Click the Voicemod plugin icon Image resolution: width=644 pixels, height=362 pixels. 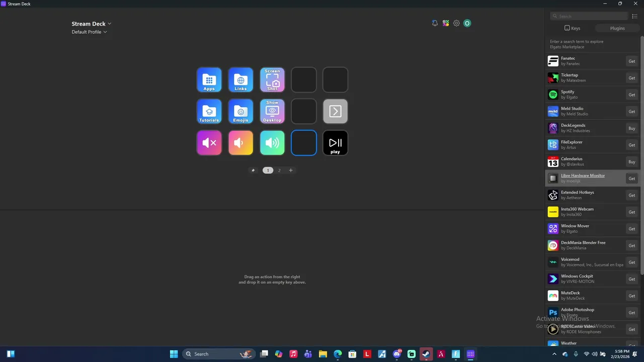[x=553, y=262]
